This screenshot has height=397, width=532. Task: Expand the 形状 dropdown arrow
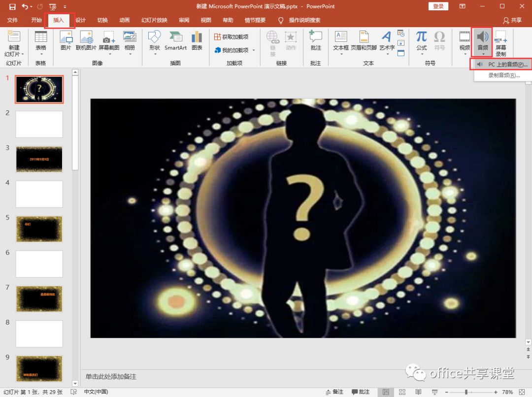pos(155,54)
